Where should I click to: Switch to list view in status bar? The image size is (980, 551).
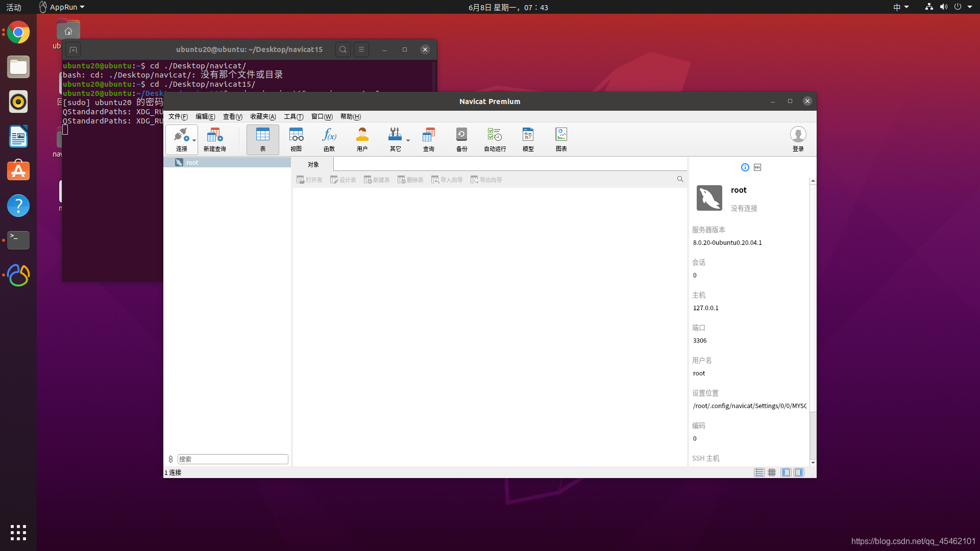click(x=759, y=472)
